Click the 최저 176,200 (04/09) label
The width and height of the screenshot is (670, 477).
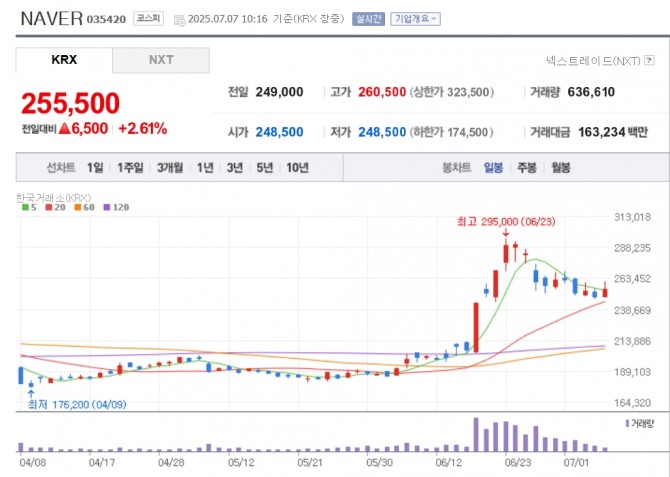click(77, 404)
